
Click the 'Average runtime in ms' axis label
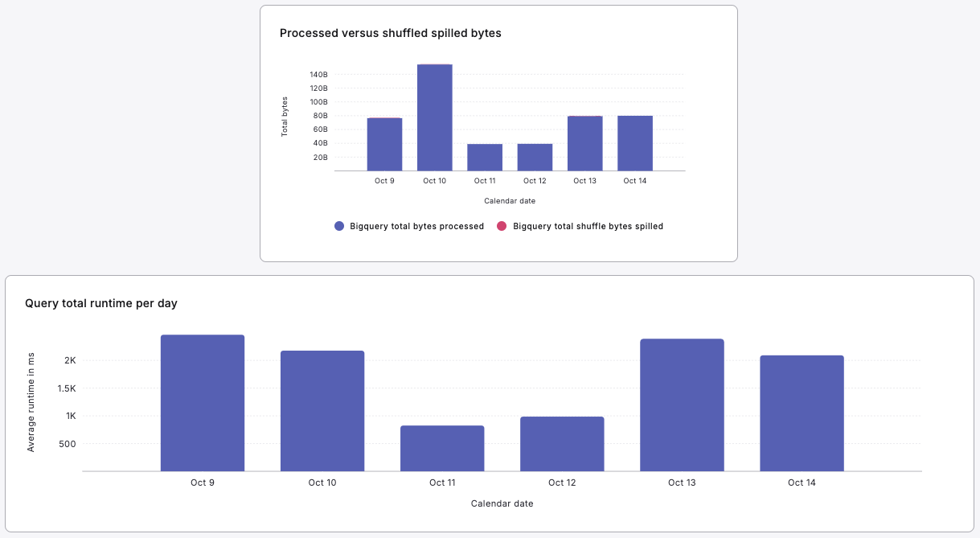[x=31, y=402]
